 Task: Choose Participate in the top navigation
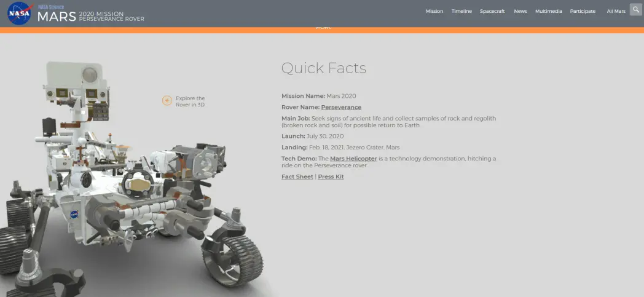click(x=583, y=11)
